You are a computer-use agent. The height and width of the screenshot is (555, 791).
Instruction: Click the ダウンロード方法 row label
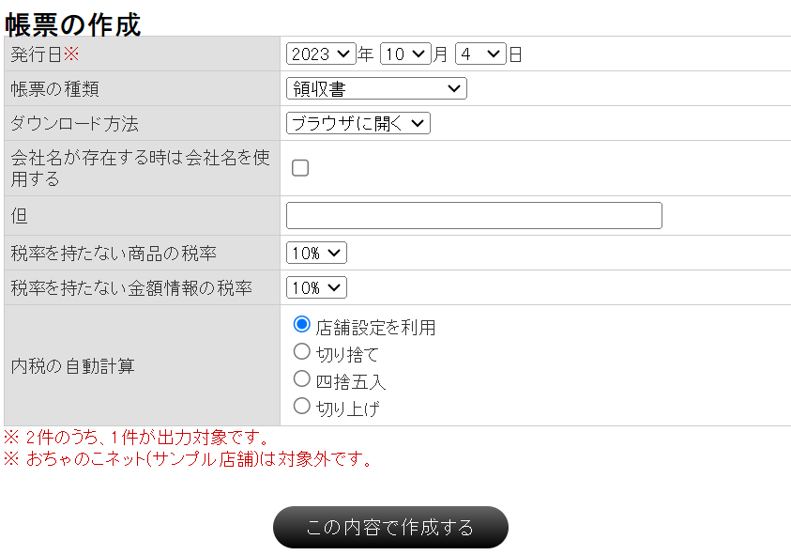pyautogui.click(x=74, y=124)
